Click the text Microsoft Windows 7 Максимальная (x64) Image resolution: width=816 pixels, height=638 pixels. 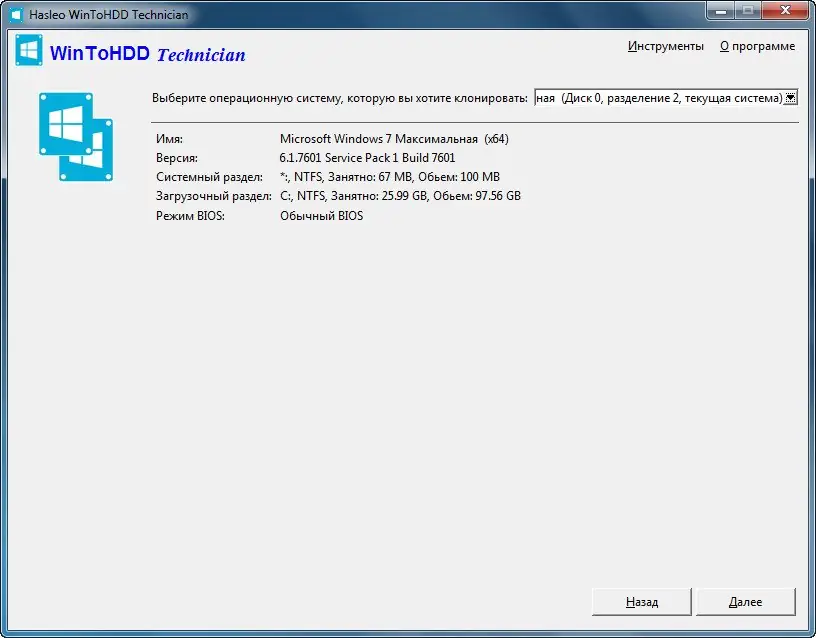point(394,139)
